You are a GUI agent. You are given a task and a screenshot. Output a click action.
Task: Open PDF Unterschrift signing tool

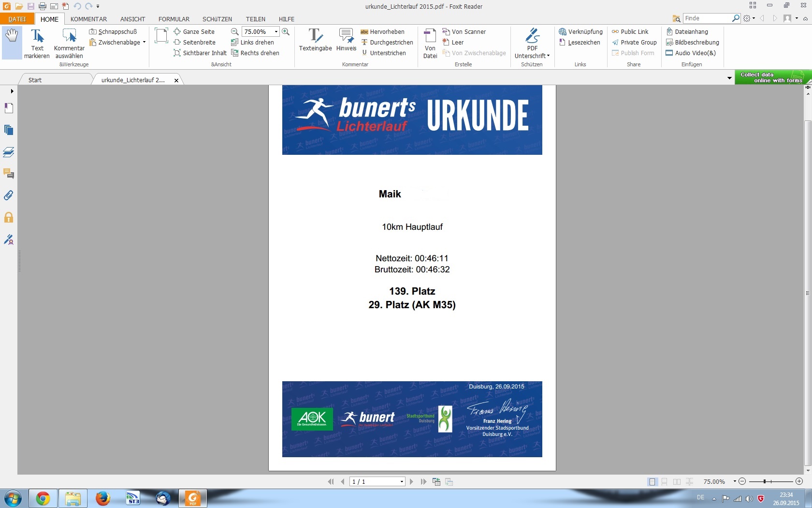pyautogui.click(x=532, y=44)
